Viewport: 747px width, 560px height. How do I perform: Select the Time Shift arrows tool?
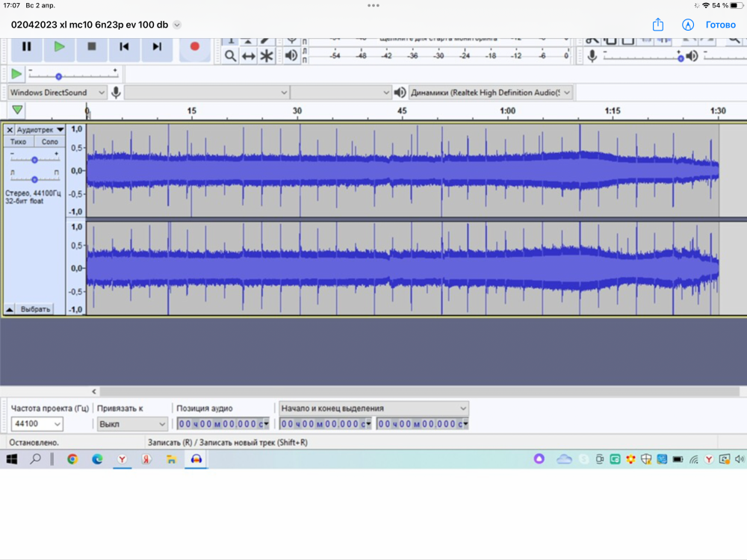pyautogui.click(x=249, y=56)
